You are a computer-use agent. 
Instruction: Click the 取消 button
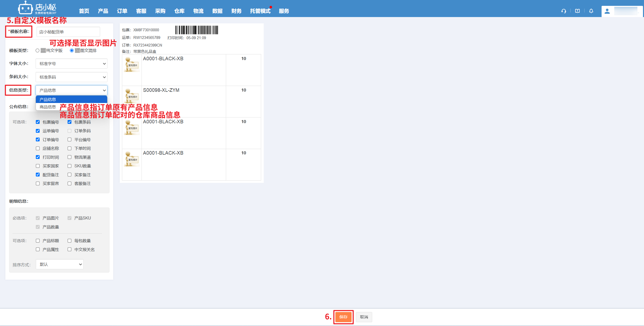point(364,317)
